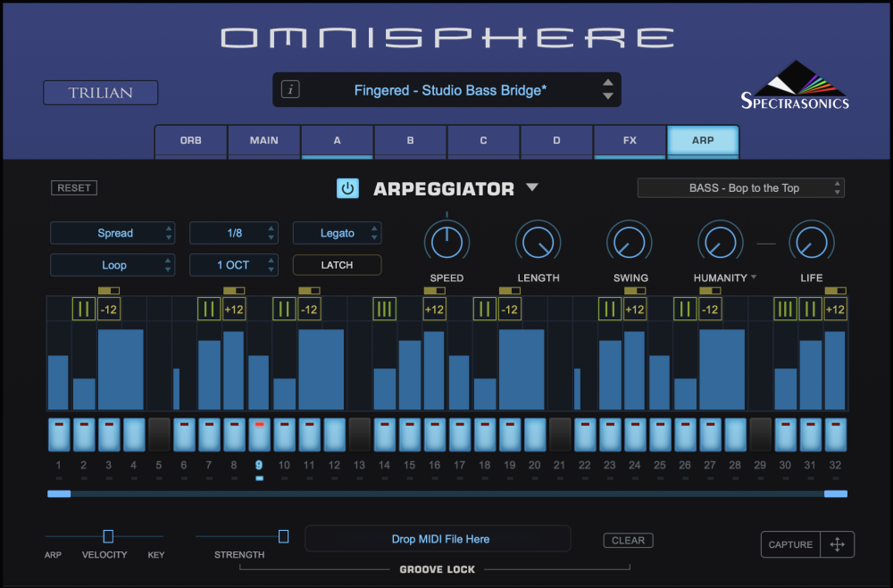This screenshot has width=893, height=588.
Task: Toggle arpeggiator step 9 button
Action: pos(259,435)
